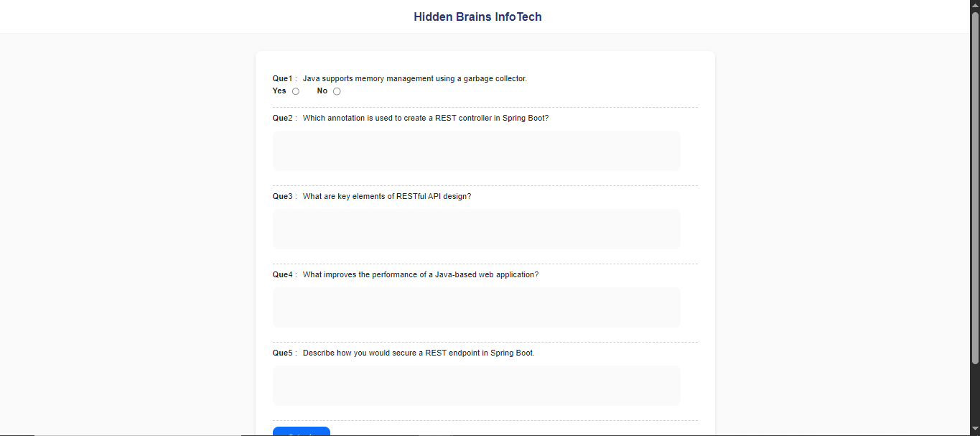This screenshot has height=436, width=980.
Task: Click the question text about Java-based web application performance
Action: [x=421, y=274]
